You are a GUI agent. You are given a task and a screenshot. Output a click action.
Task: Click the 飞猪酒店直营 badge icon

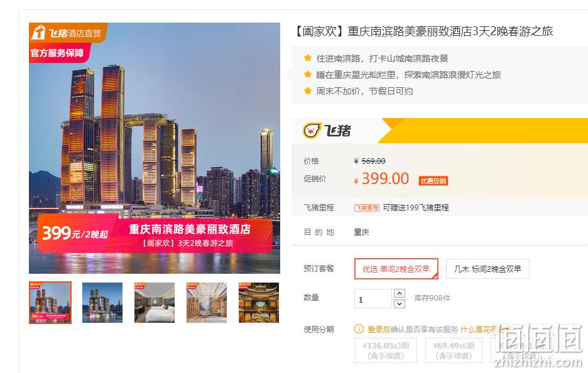(38, 32)
